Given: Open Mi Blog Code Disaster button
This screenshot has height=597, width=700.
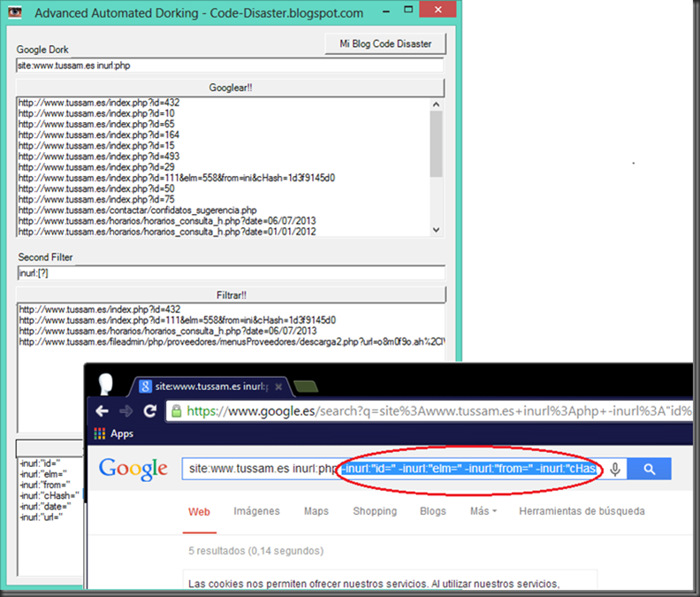Looking at the screenshot, I should [x=385, y=44].
